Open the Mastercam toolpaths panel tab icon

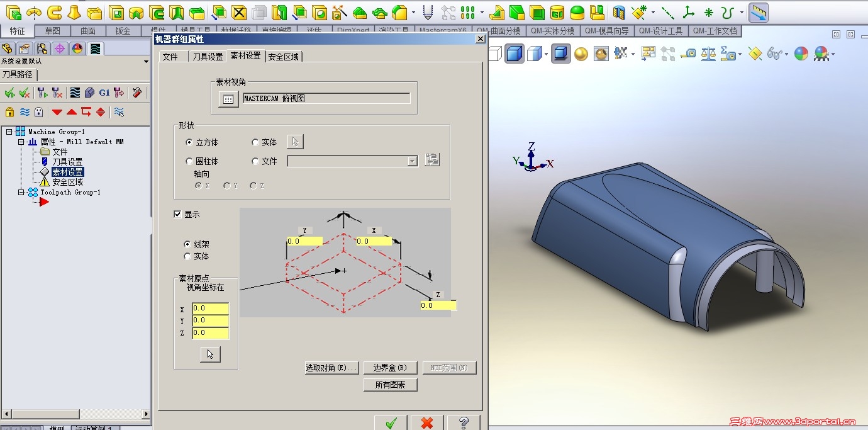pos(95,48)
